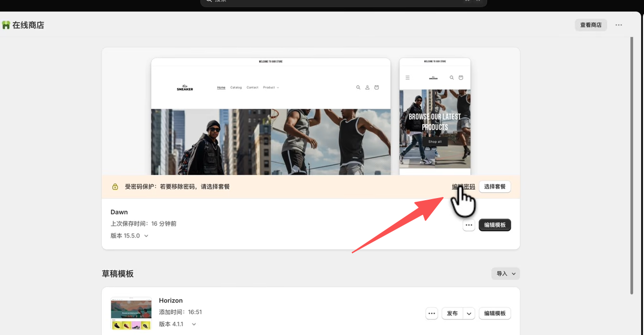Viewport: 644px width, 335px height.
Task: Click the 在线商店 page title
Action: [28, 25]
